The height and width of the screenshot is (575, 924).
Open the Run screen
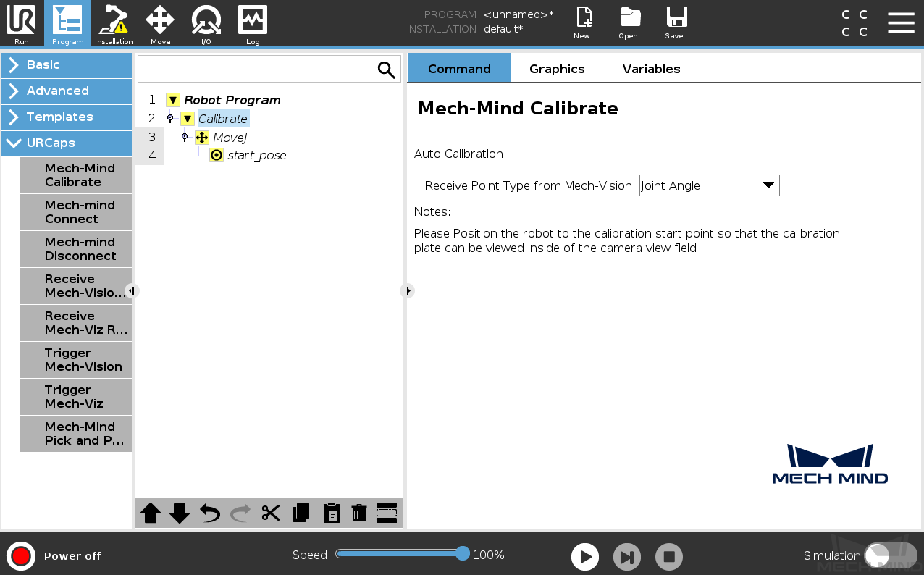click(22, 23)
